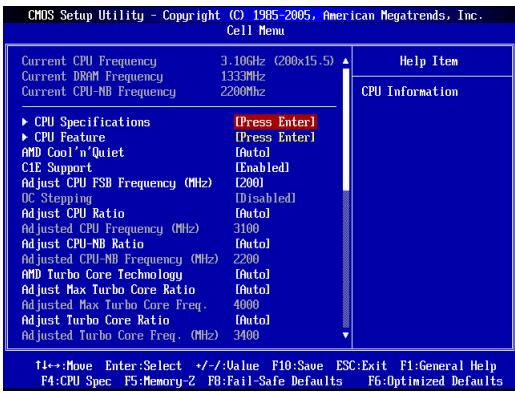Click the Enter:Select hint

(x=144, y=366)
